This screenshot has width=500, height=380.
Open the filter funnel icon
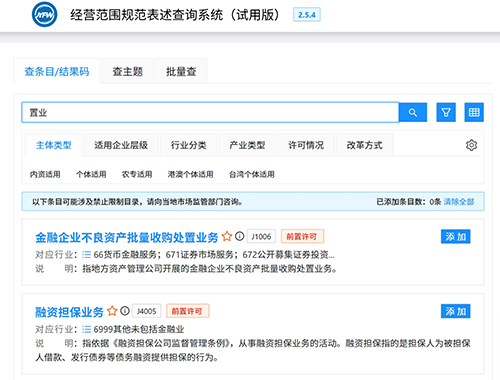coord(446,113)
